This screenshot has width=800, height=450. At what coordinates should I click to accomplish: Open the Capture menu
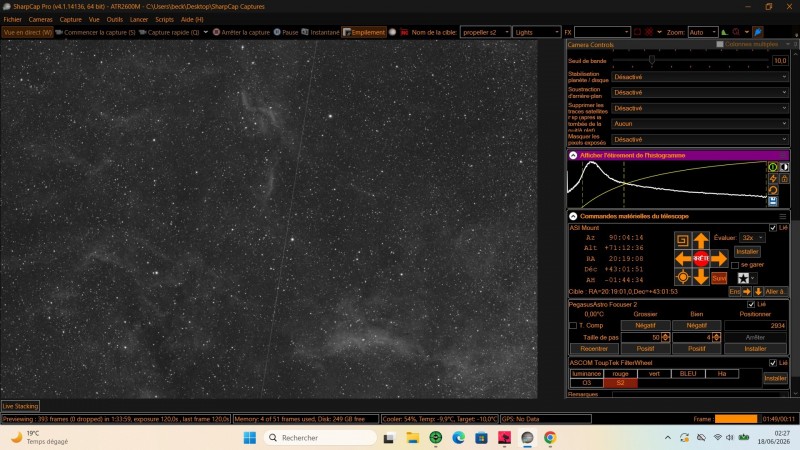click(x=70, y=19)
